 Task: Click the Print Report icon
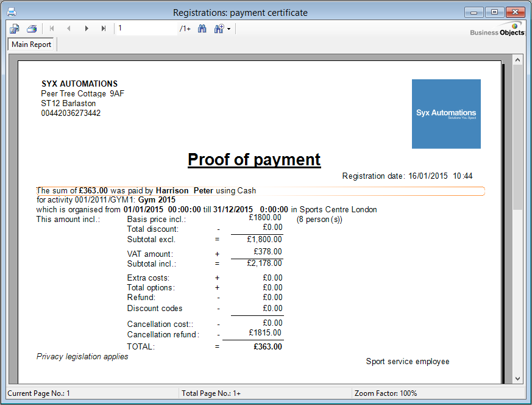coord(32,29)
